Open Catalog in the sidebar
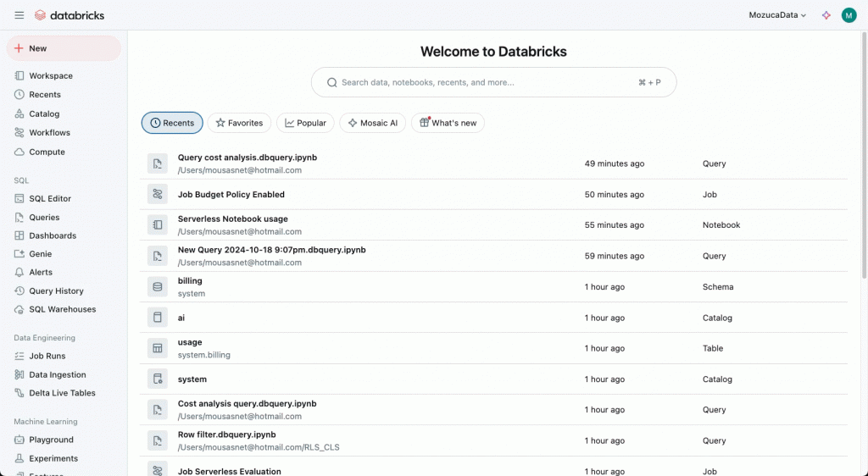868x476 pixels. pyautogui.click(x=44, y=113)
